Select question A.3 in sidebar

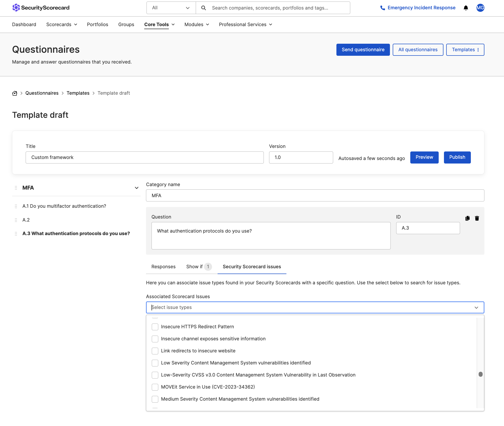coord(76,234)
